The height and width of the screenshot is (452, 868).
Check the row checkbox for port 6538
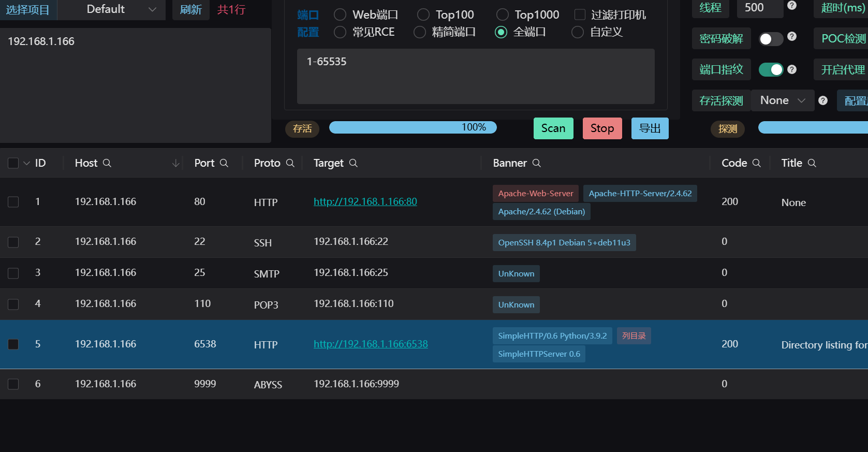click(13, 344)
